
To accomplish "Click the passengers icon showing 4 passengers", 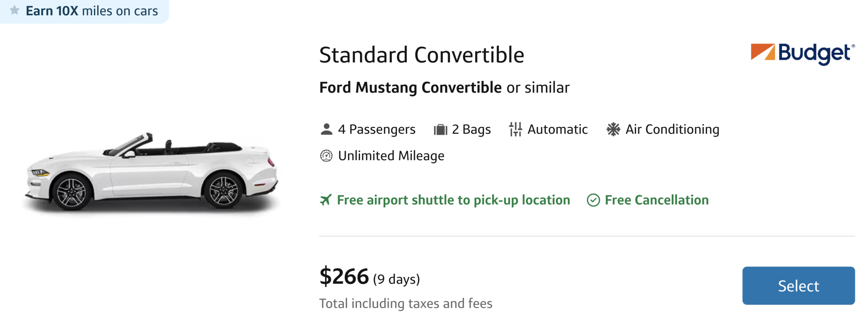I will click(327, 129).
